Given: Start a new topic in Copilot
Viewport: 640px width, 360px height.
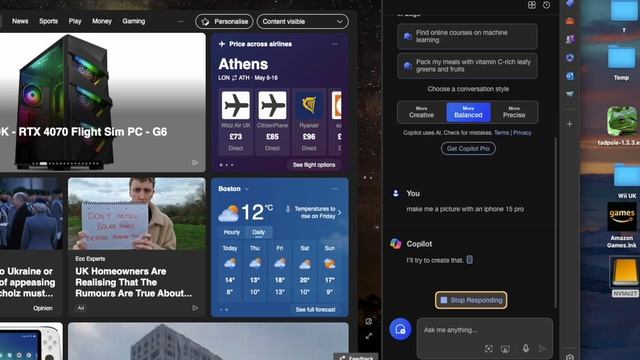Looking at the screenshot, I should click(400, 329).
